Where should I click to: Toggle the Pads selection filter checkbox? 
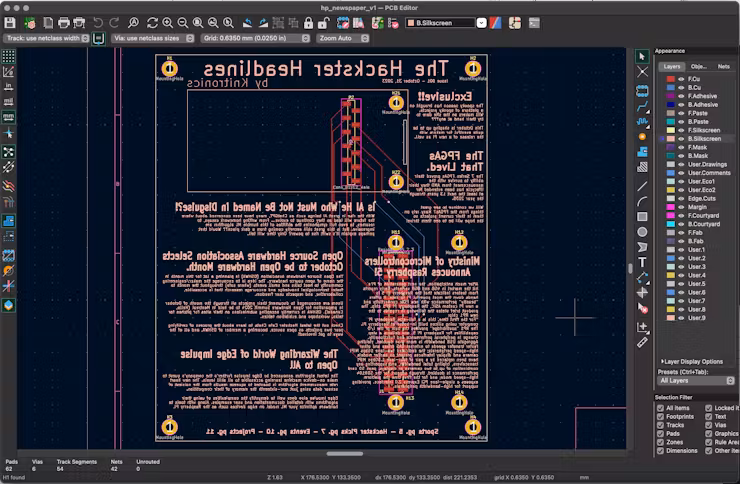click(x=660, y=434)
